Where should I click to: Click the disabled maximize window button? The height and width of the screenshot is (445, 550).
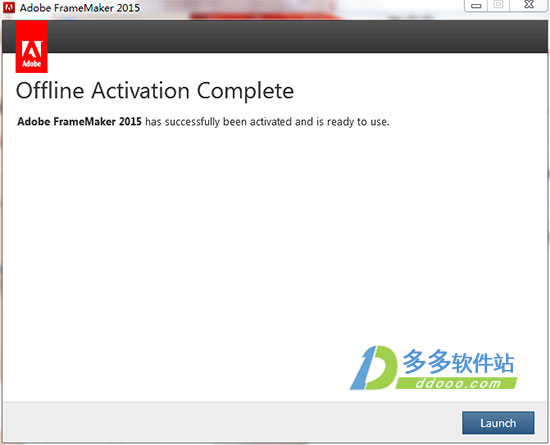pos(498,5)
